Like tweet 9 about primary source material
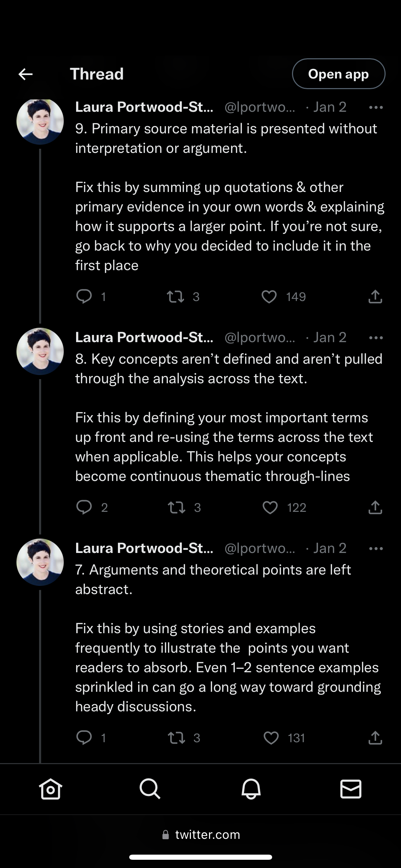401x868 pixels. (269, 297)
